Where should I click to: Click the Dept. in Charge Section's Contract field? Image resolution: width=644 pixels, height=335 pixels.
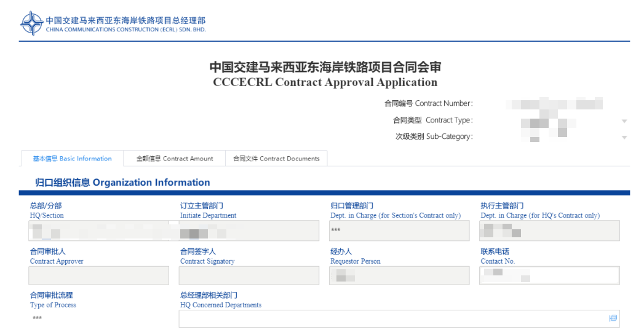399,231
